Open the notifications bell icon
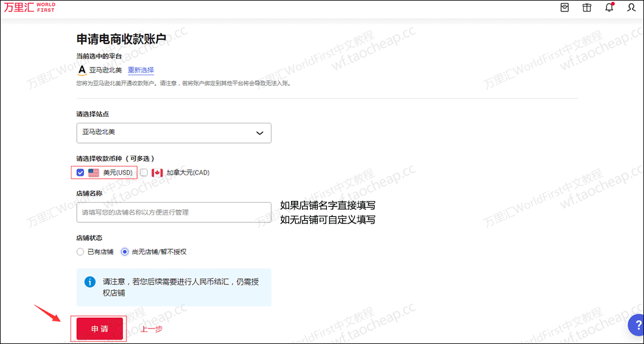The height and width of the screenshot is (344, 644). [609, 7]
